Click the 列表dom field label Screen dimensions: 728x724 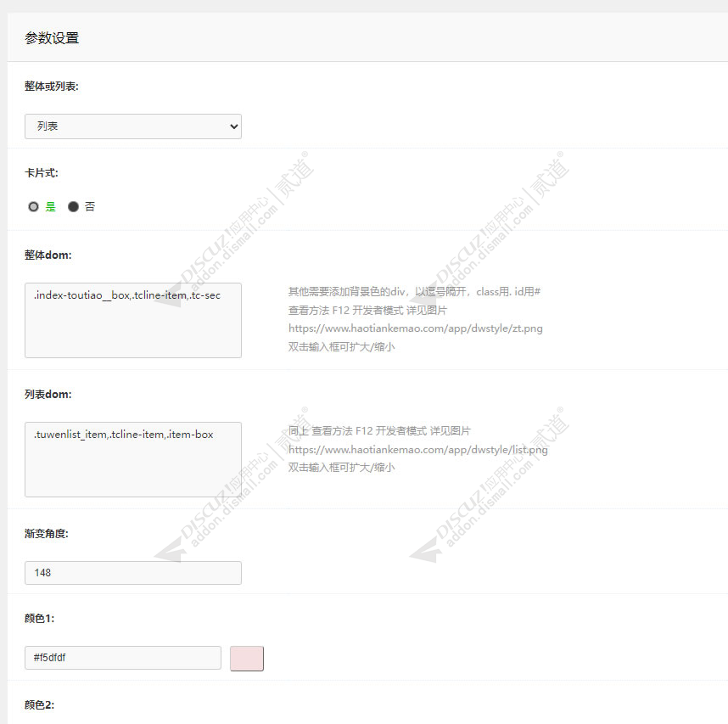48,395
